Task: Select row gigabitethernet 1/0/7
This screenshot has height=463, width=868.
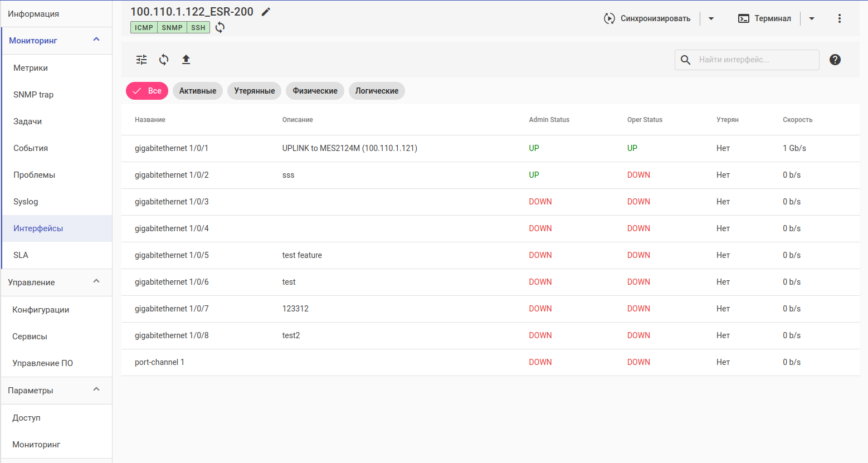Action: point(490,309)
